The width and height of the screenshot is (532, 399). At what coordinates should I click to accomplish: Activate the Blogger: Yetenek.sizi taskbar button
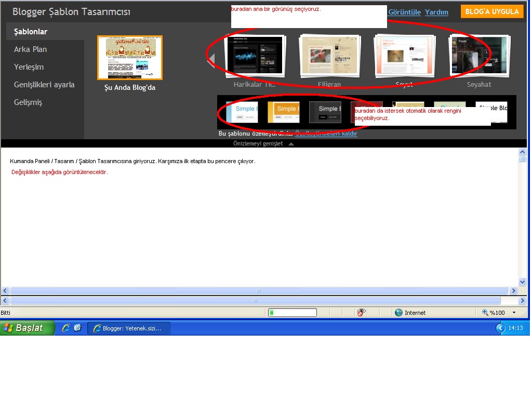pos(129,328)
